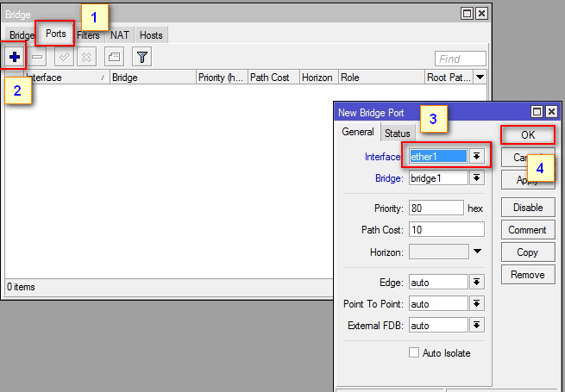This screenshot has width=565, height=392.
Task: Click the blue plus Add button
Action: 14,57
